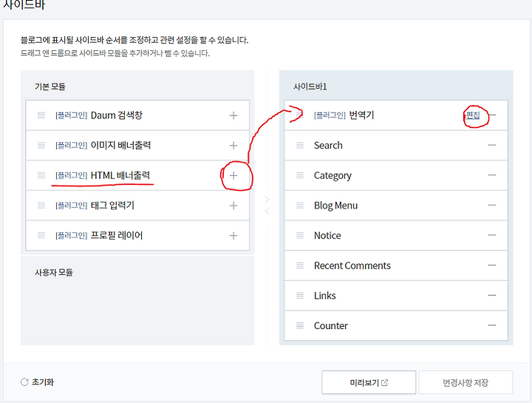Select the Notice sidebar label
This screenshot has width=532, height=403.
[x=327, y=235]
